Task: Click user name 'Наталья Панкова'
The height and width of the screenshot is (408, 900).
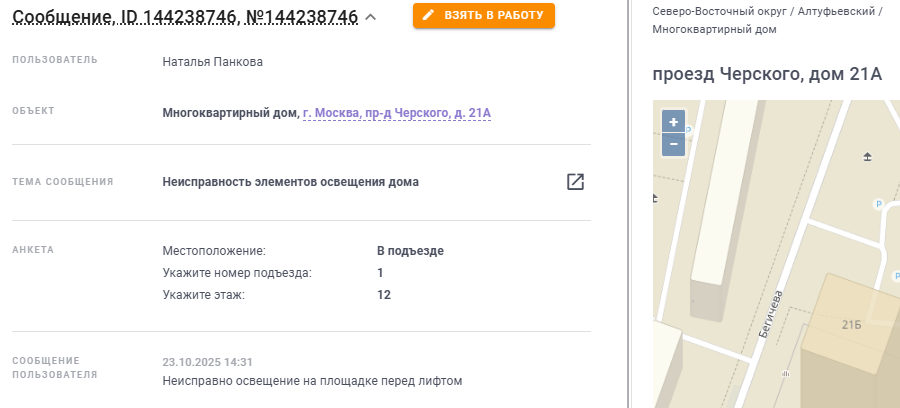Action: tap(212, 61)
